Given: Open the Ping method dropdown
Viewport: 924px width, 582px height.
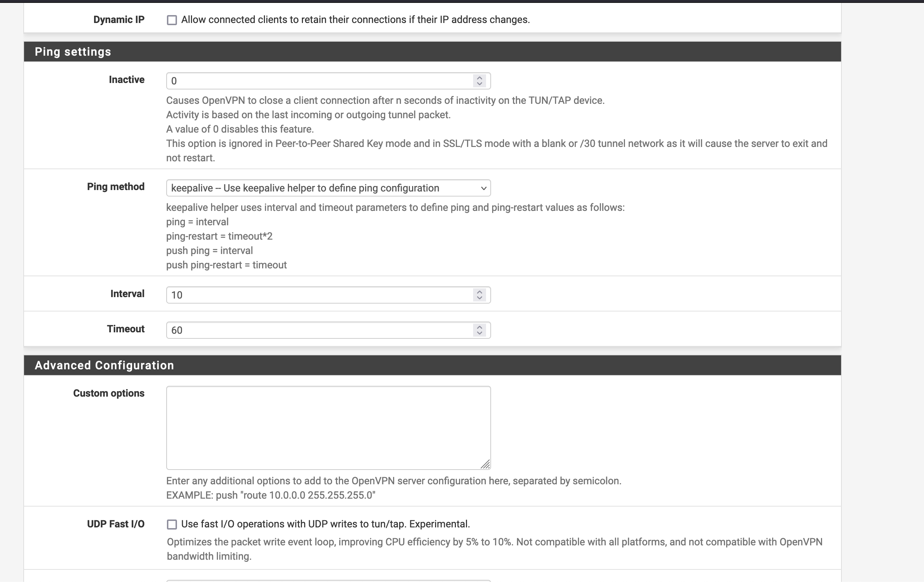Looking at the screenshot, I should [328, 188].
